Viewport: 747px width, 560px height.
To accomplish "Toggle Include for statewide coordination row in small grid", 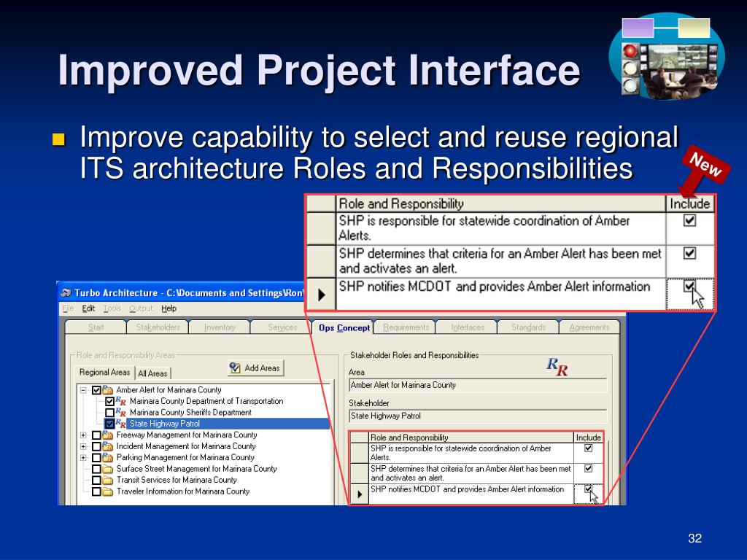I will [589, 448].
